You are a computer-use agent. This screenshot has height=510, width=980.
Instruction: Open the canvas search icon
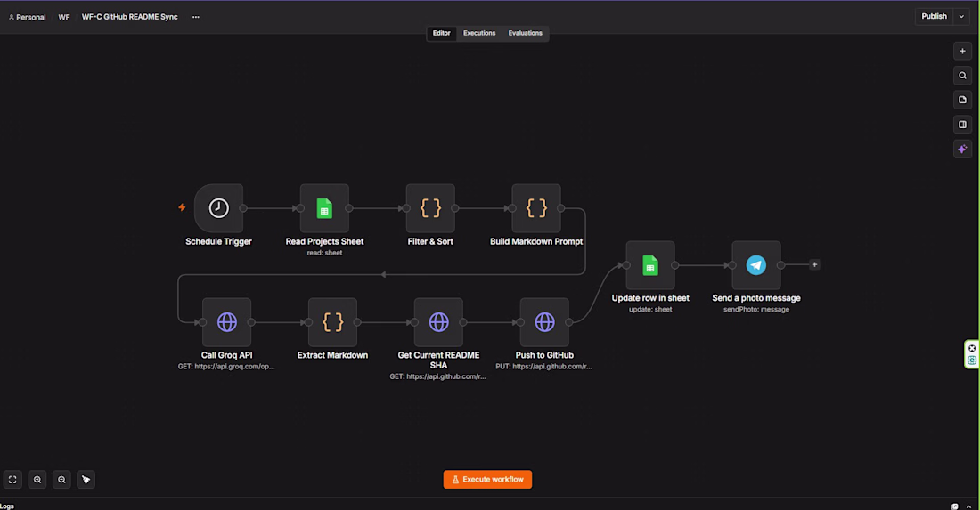(962, 76)
